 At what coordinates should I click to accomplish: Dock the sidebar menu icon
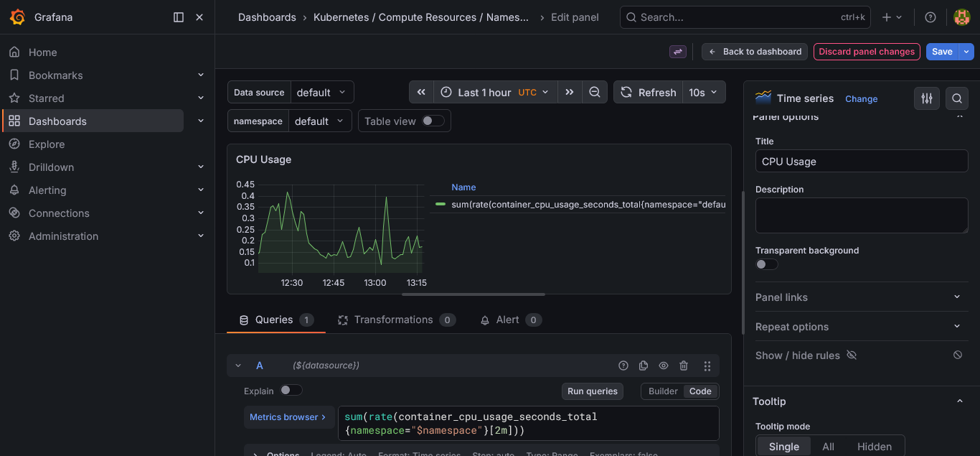tap(179, 17)
